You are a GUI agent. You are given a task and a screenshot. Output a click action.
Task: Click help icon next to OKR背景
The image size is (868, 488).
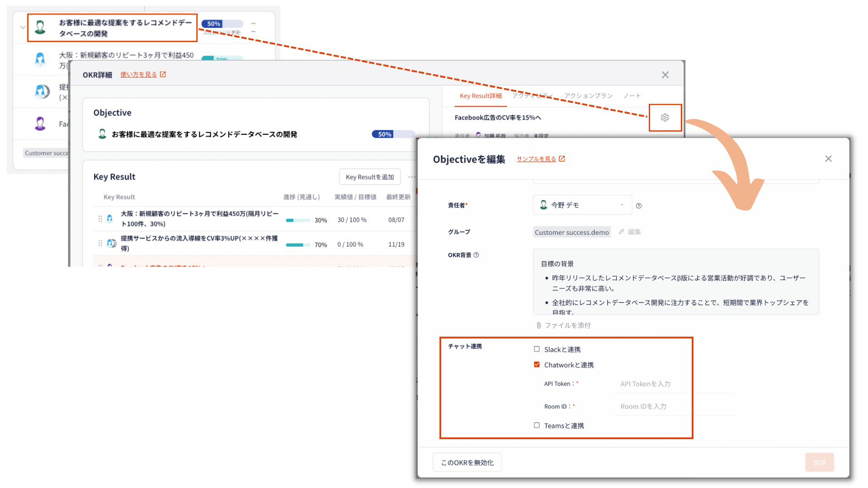tap(476, 255)
